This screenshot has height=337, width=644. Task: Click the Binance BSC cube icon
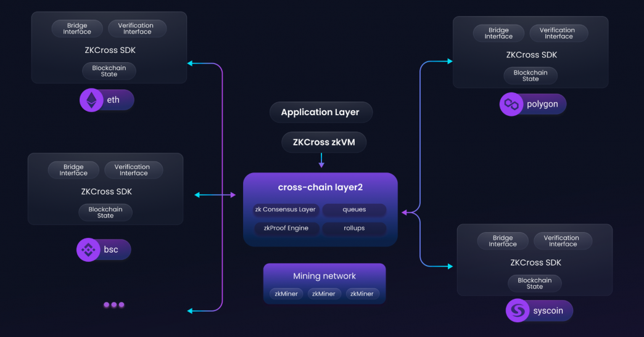coord(88,250)
